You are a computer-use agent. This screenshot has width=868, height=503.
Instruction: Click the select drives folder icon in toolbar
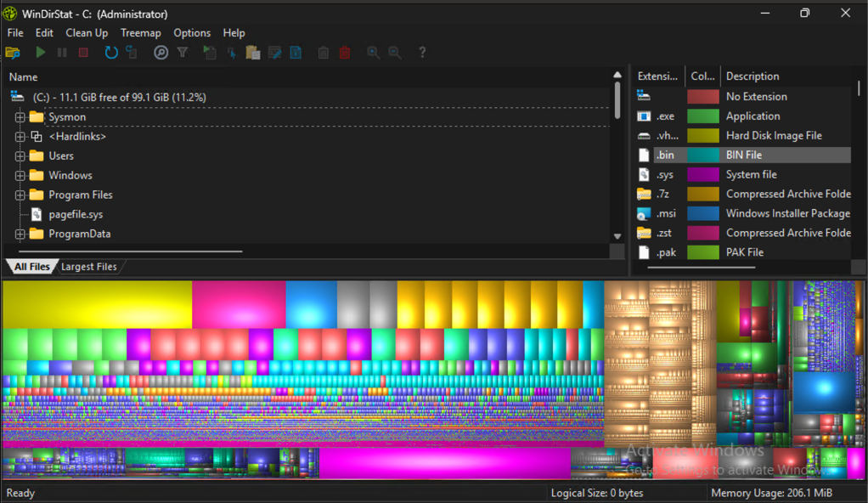(13, 53)
